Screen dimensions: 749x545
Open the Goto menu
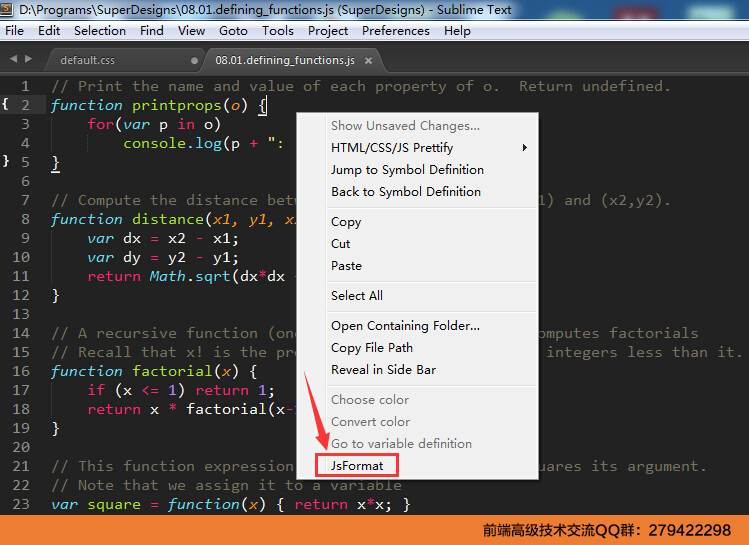coord(233,31)
